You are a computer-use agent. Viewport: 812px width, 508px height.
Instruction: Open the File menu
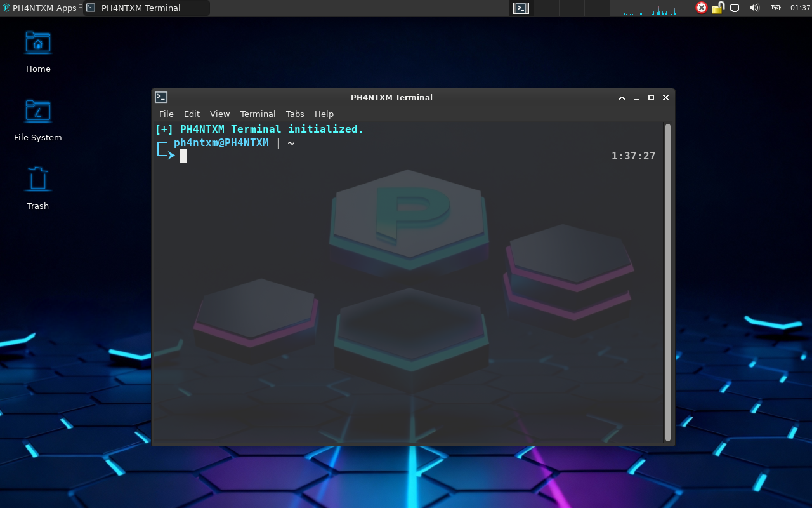pos(166,114)
